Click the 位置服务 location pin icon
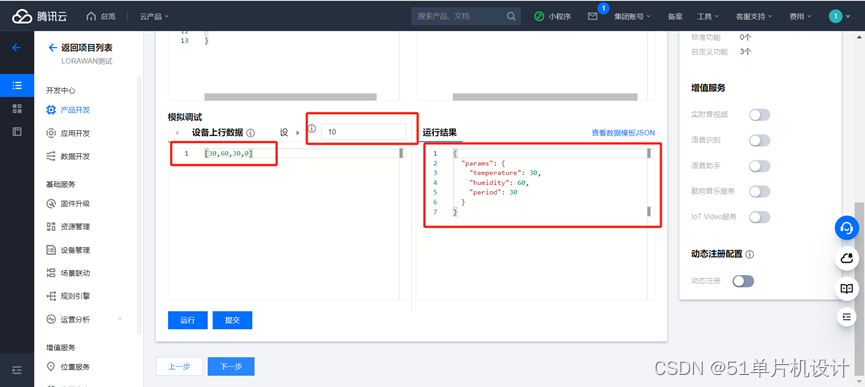Screen dimensions: 865x387 (51, 367)
